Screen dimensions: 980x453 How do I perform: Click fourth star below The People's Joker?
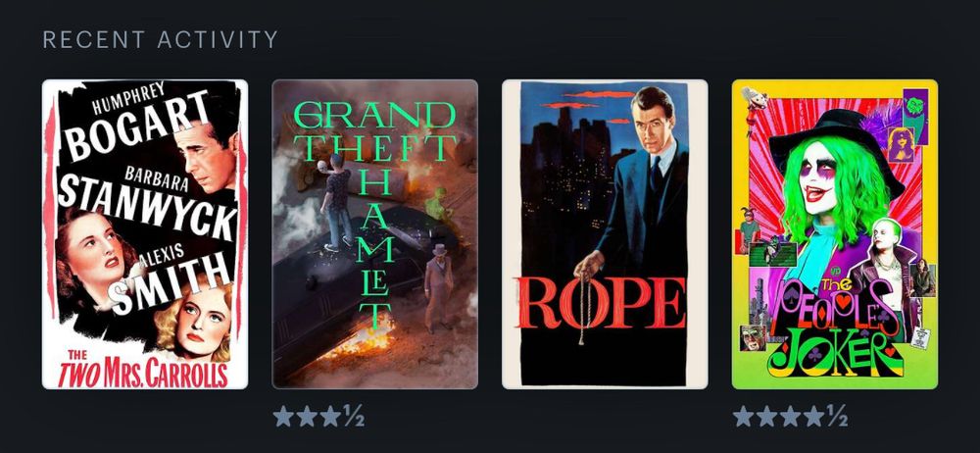click(814, 416)
